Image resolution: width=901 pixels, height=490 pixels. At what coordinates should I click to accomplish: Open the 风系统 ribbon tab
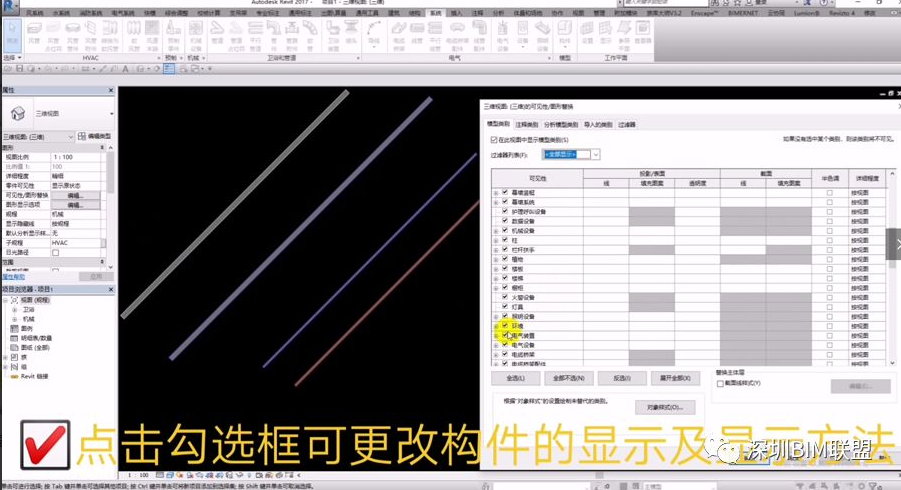coord(34,13)
